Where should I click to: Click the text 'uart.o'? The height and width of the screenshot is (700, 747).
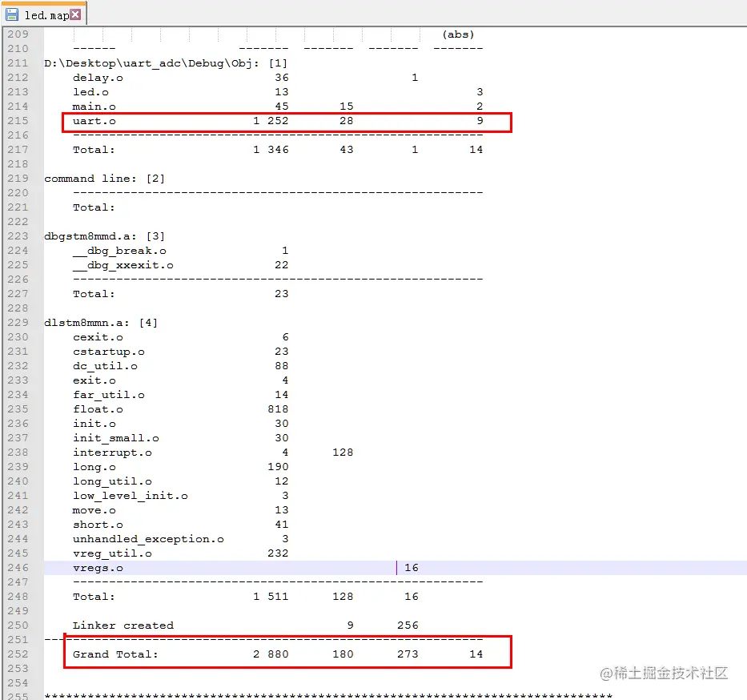(x=94, y=121)
